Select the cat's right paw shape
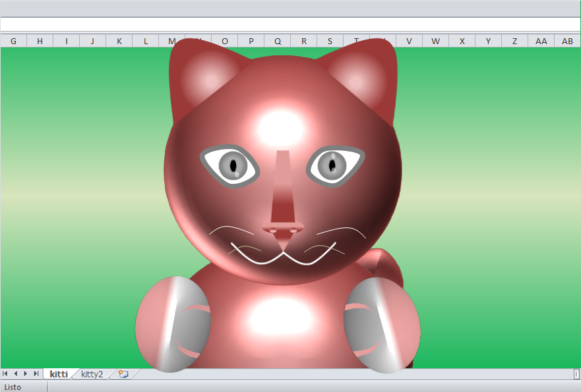The image size is (581, 392). [382, 325]
